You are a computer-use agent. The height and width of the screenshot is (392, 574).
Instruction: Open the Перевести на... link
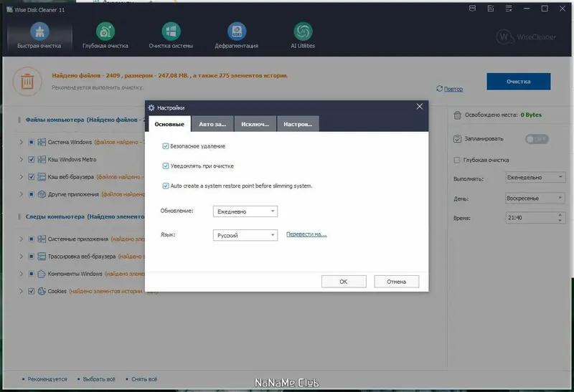pyautogui.click(x=306, y=234)
